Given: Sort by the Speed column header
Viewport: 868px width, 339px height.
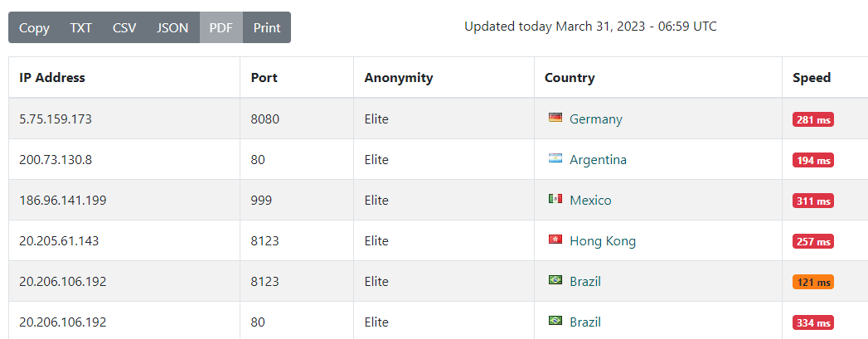Looking at the screenshot, I should click(812, 78).
